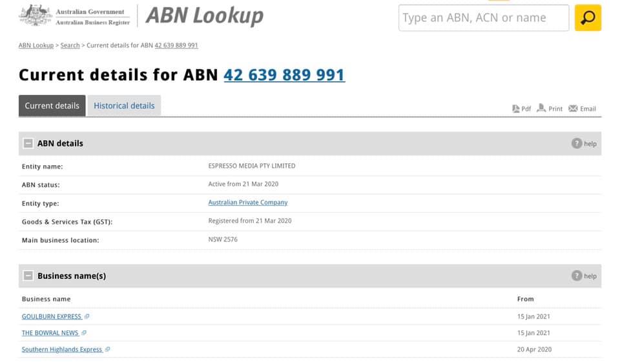This screenshot has height=364, width=620.
Task: Open Southern Highlands Express business name link
Action: (x=62, y=349)
